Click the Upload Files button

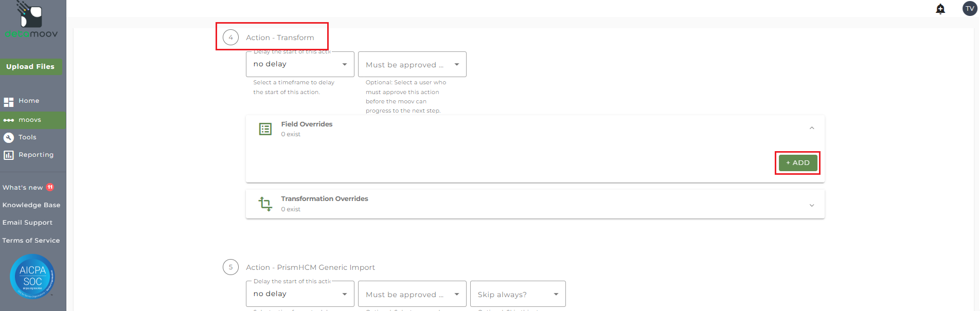(30, 67)
